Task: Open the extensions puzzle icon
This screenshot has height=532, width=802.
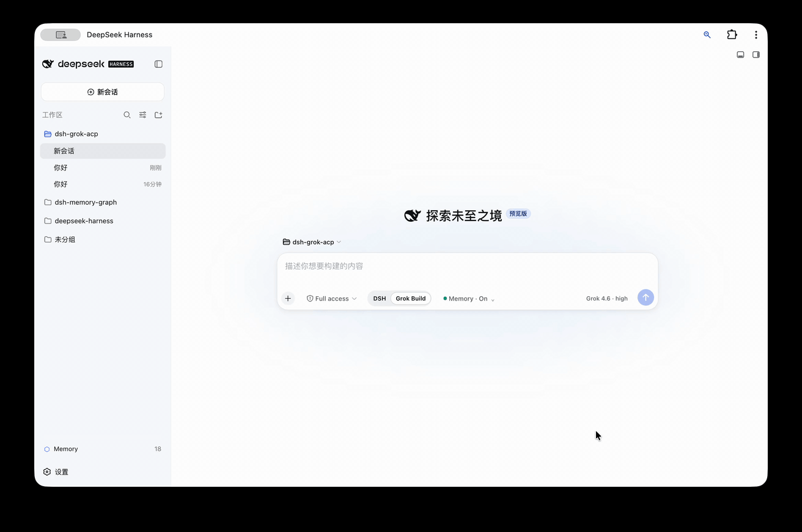Action: click(732, 35)
